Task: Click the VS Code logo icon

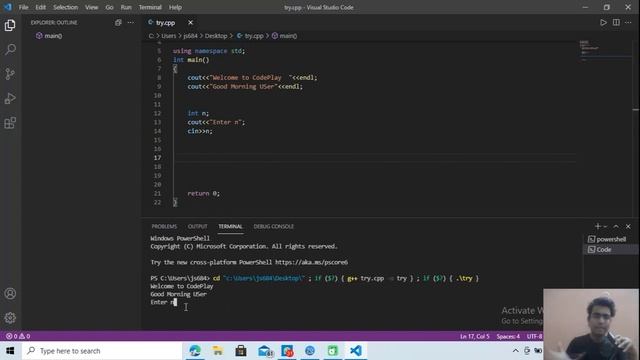Action: (x=8, y=7)
